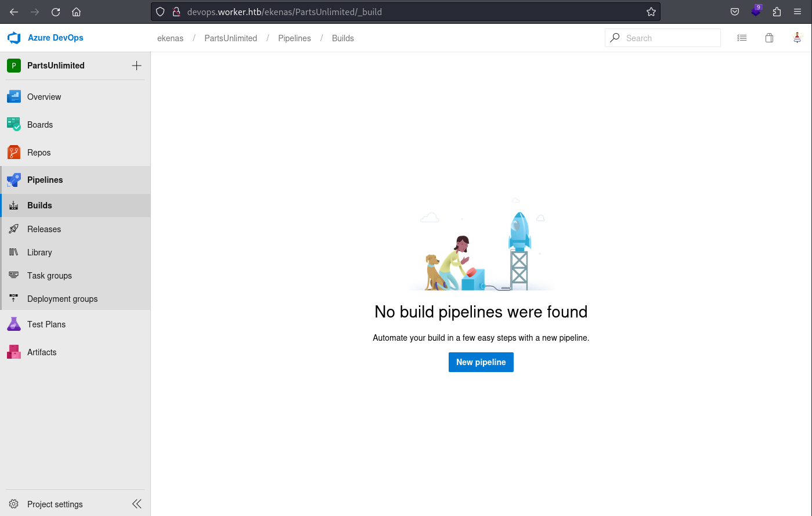Click the Azure DevOps title link
Viewport: 812px width, 516px height.
56,38
